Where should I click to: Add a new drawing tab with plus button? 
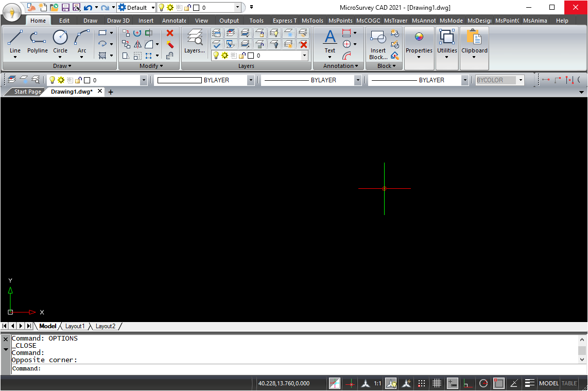111,92
